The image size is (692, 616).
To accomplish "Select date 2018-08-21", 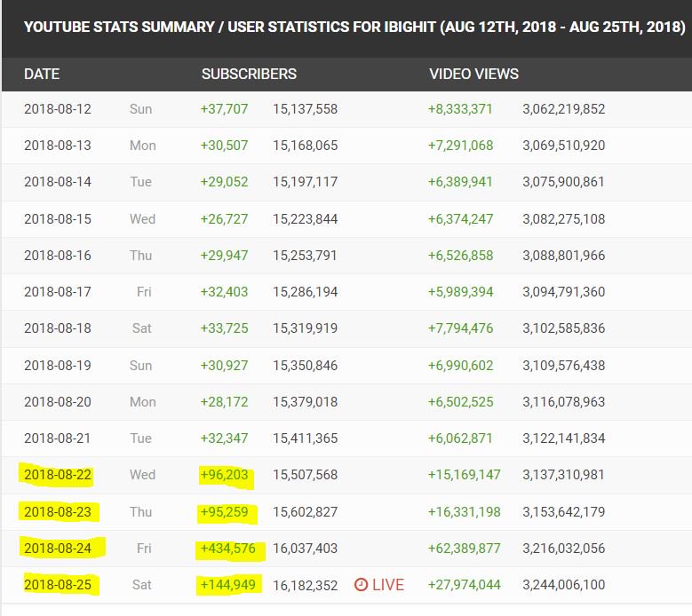I will click(x=58, y=438).
